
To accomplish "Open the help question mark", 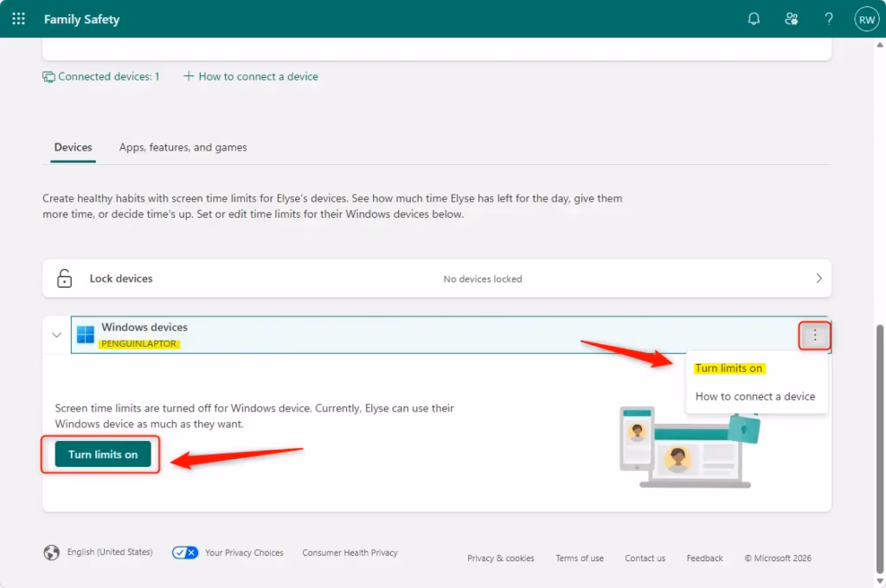I will [828, 19].
